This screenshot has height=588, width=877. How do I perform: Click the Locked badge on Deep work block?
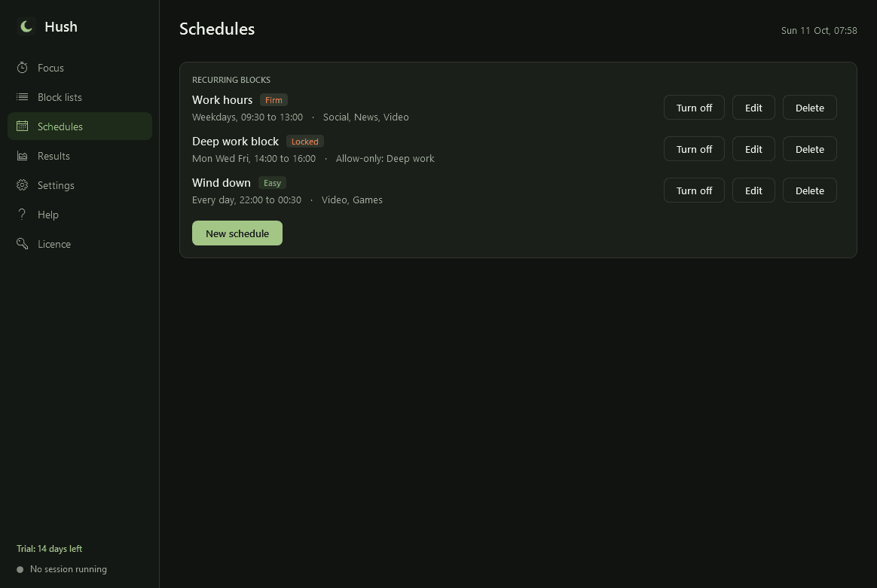[305, 142]
